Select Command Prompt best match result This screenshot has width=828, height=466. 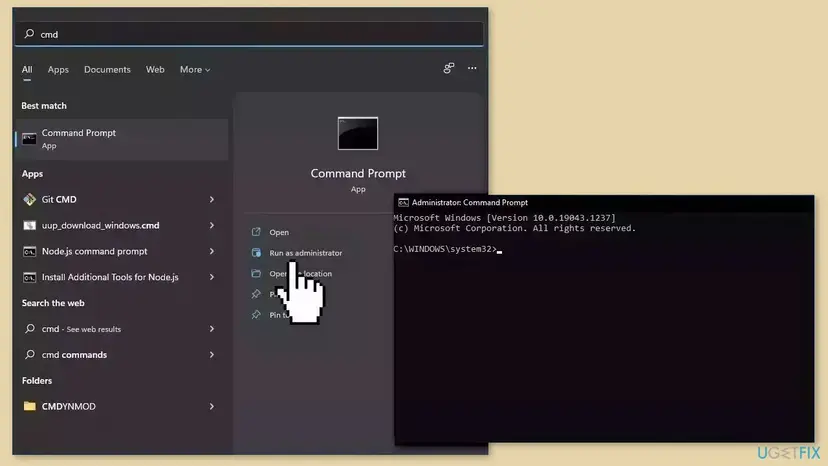click(122, 139)
